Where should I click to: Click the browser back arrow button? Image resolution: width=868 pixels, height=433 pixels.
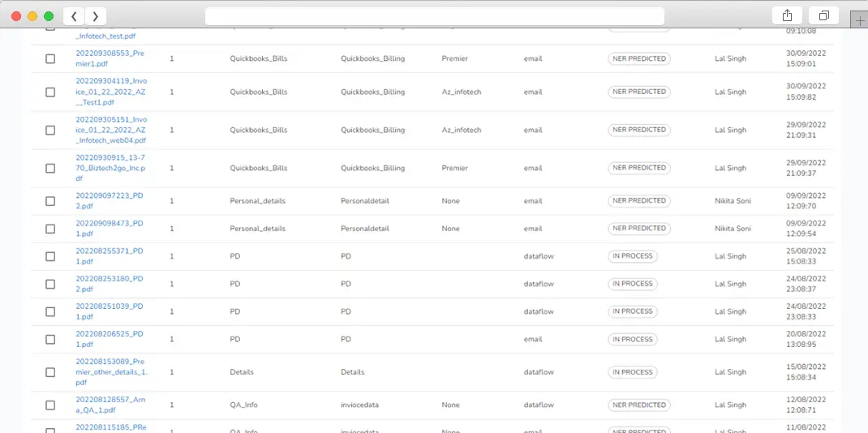(x=75, y=16)
